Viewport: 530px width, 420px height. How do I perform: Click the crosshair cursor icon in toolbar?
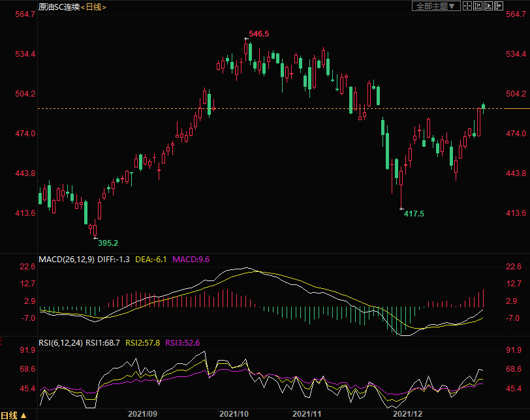467,6
